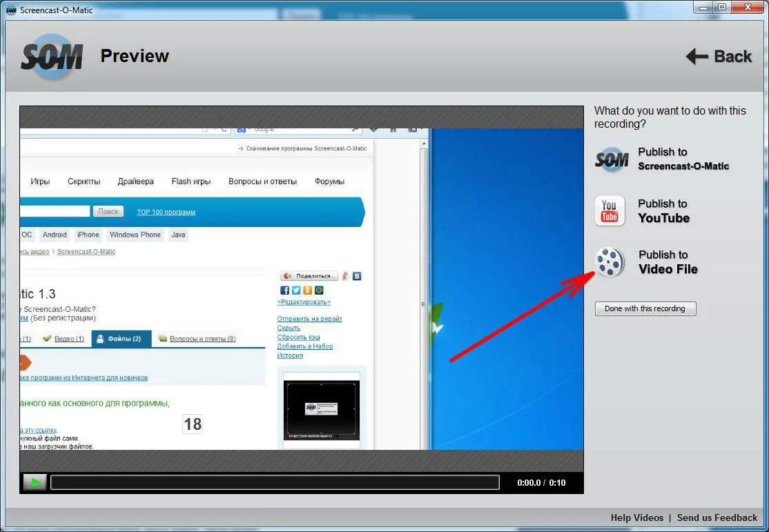Open Send us Feedback link

click(x=717, y=518)
